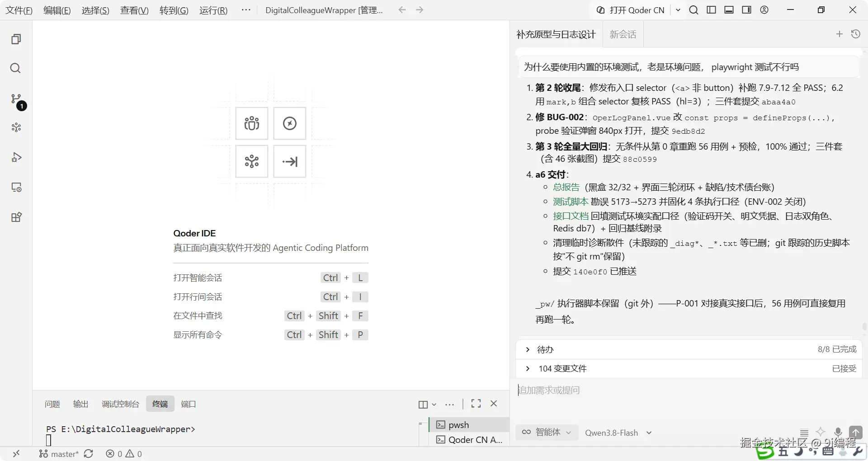Image resolution: width=868 pixels, height=461 pixels.
Task: Switch to the 调试控制台 panel tab
Action: click(x=120, y=404)
